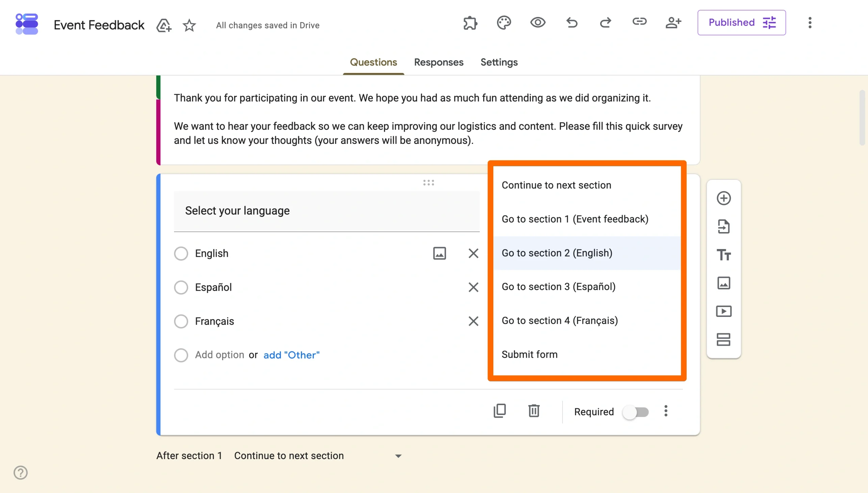Choose Go to section 2 (English)

(x=587, y=253)
